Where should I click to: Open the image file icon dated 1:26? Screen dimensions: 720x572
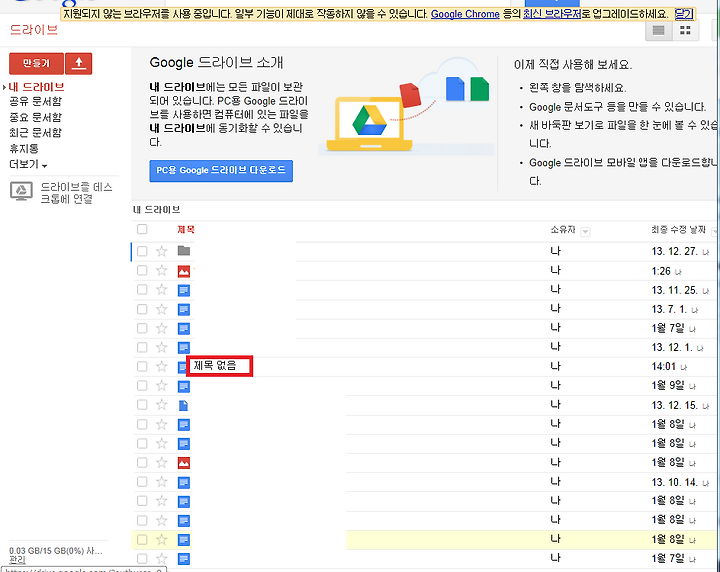tap(184, 271)
